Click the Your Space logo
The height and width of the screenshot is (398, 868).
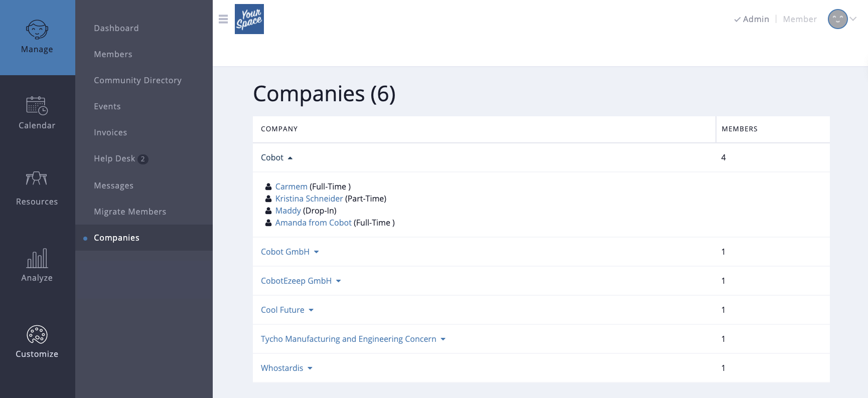coord(249,19)
